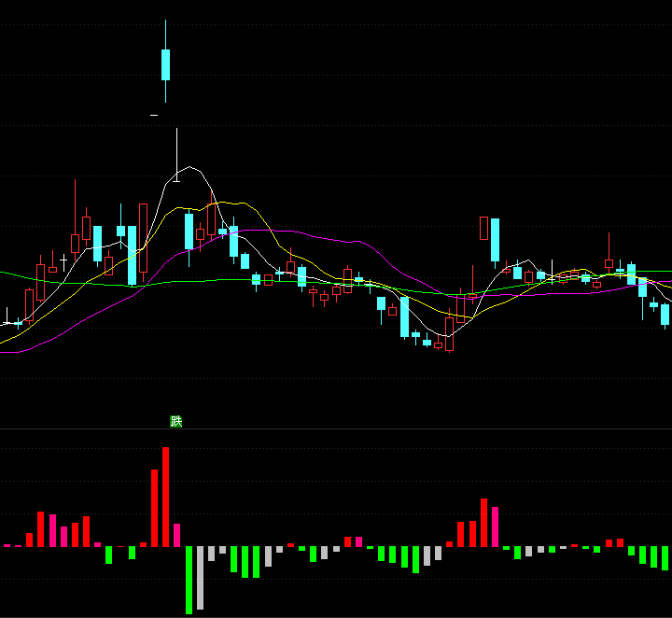This screenshot has height=618, width=672.
Task: Select the longest gray histogram bar
Action: coord(200,577)
